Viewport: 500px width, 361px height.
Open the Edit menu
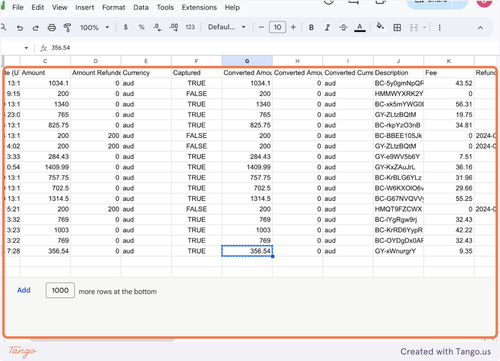point(38,7)
